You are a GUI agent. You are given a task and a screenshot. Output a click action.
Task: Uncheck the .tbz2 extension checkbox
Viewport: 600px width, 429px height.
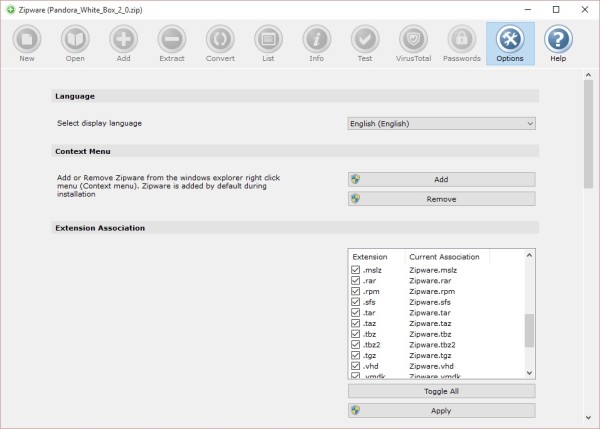pyautogui.click(x=355, y=345)
